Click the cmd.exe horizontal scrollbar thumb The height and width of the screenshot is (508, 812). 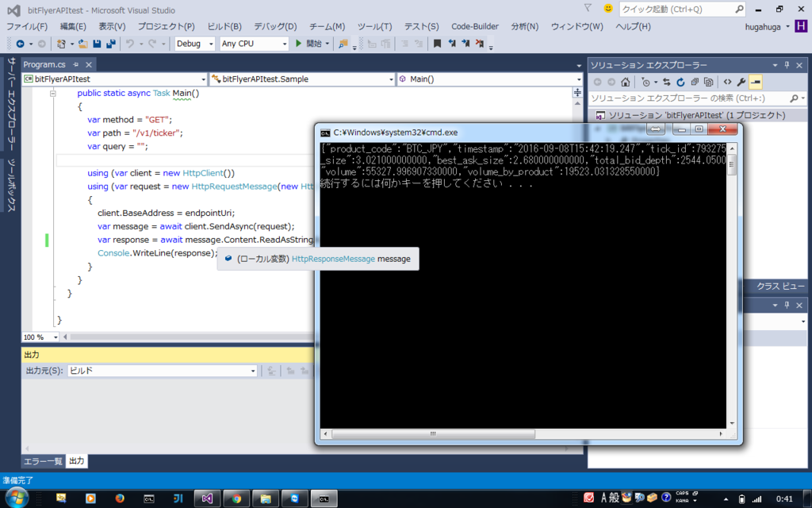coord(433,434)
